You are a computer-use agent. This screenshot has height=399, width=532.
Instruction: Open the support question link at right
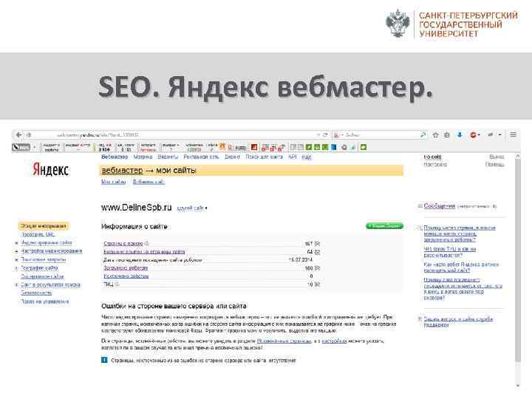click(x=458, y=322)
